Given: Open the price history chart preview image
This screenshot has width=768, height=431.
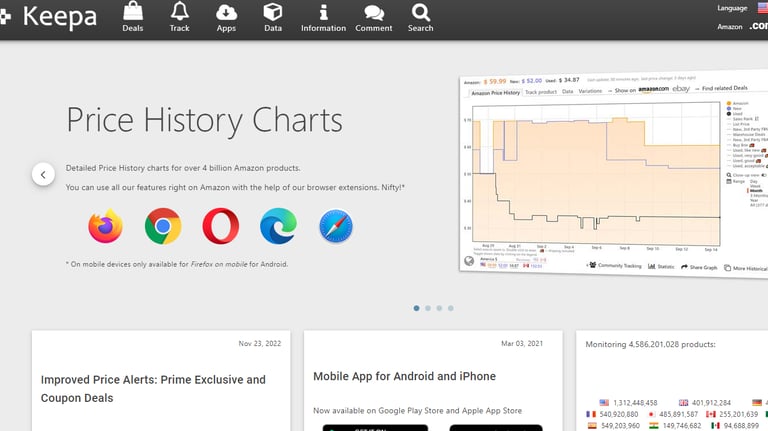Looking at the screenshot, I should tap(613, 174).
